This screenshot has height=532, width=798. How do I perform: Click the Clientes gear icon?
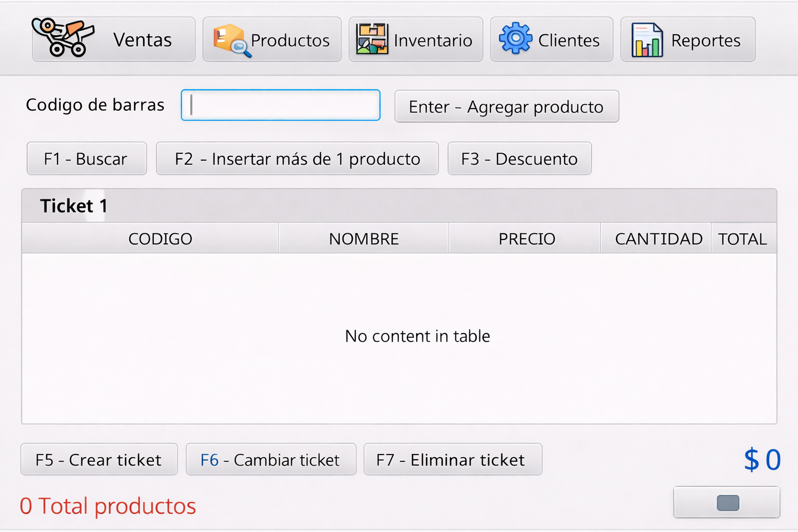[516, 38]
